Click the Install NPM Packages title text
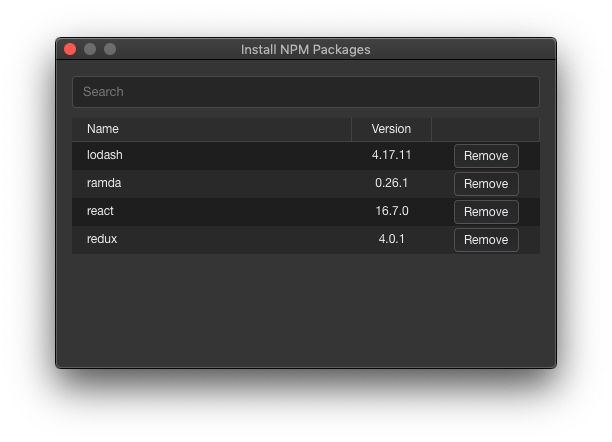612x442 pixels. [306, 50]
